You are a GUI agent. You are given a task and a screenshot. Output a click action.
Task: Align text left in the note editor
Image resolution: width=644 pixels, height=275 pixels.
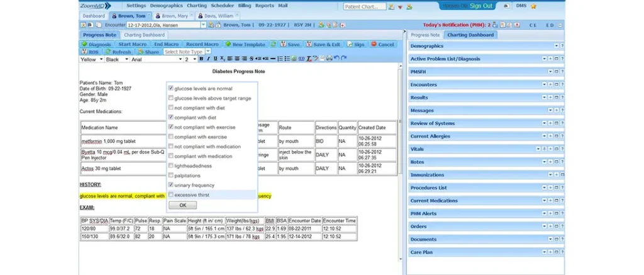pos(230,59)
